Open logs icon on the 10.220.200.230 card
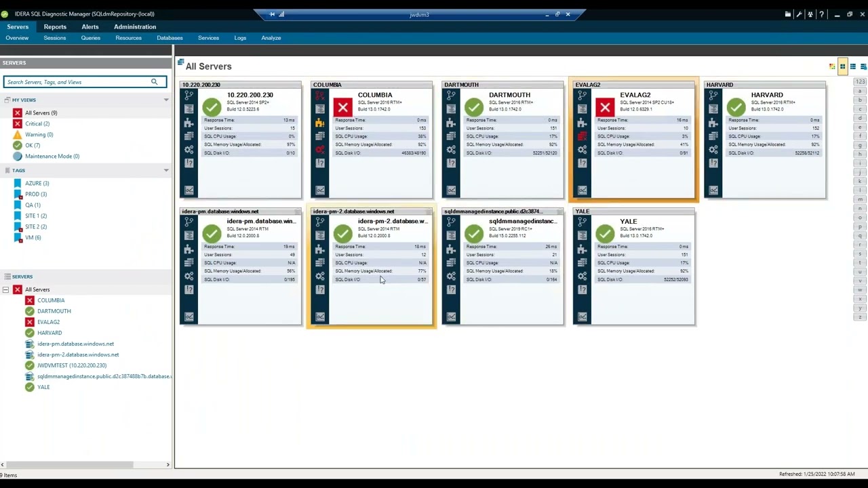868x488 pixels. point(189,163)
